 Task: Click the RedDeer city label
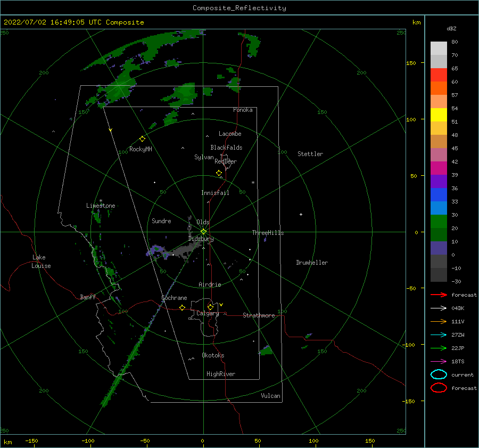(x=226, y=161)
